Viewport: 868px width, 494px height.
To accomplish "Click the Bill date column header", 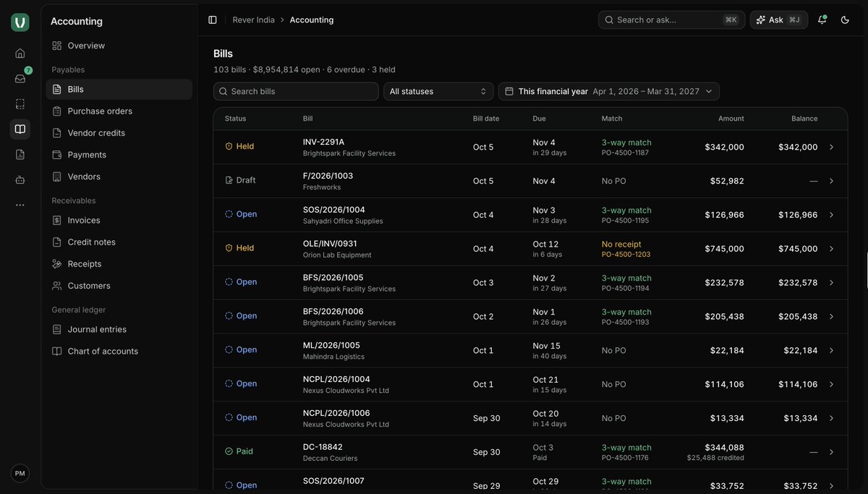I will pyautogui.click(x=486, y=119).
